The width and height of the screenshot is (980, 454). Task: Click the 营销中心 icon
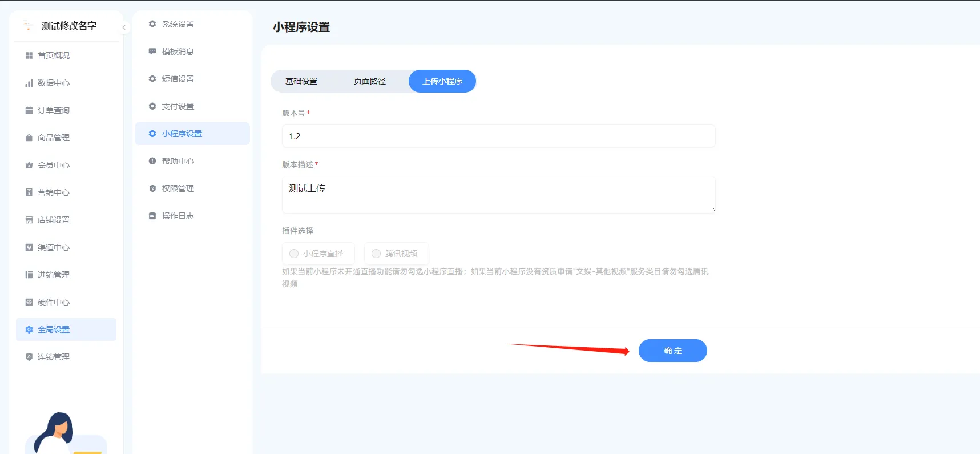coord(29,192)
